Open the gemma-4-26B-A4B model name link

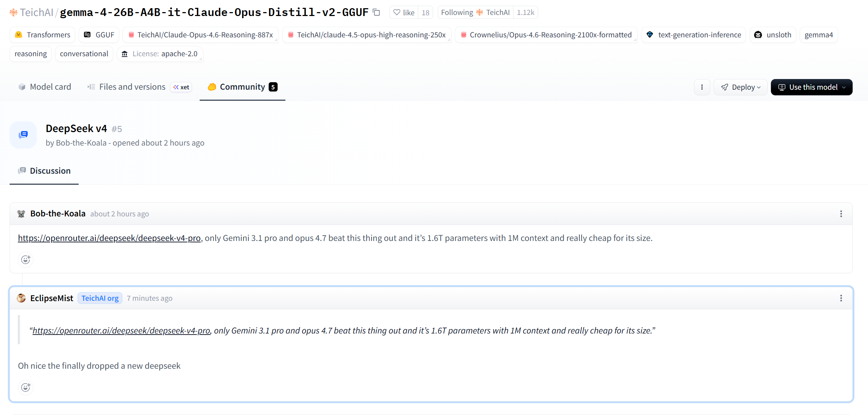pyautogui.click(x=214, y=12)
